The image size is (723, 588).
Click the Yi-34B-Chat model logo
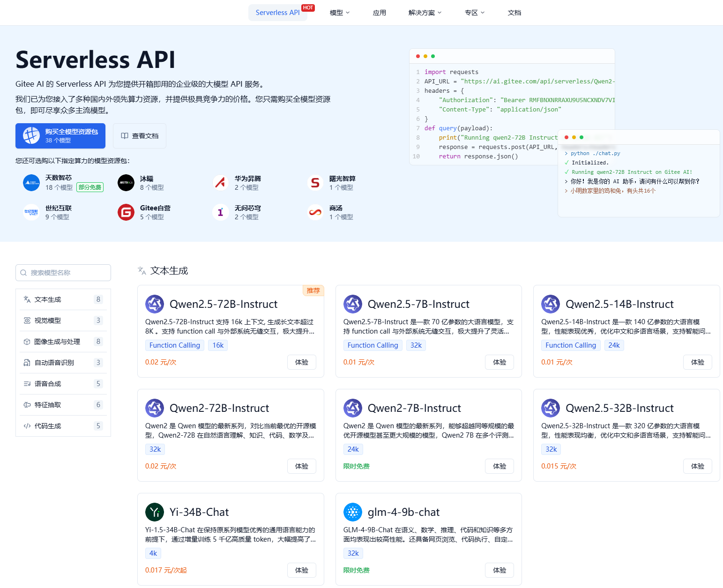[155, 512]
